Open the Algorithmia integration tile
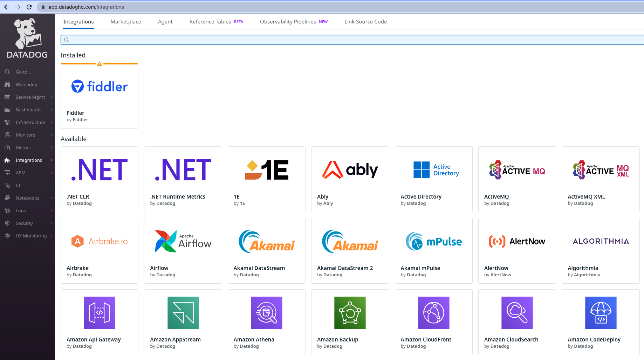 (x=601, y=251)
